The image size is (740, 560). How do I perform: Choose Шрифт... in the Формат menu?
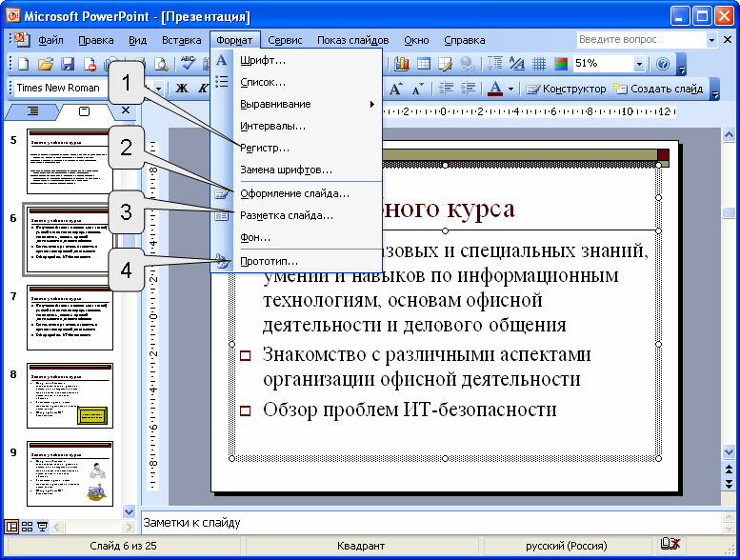(x=297, y=60)
